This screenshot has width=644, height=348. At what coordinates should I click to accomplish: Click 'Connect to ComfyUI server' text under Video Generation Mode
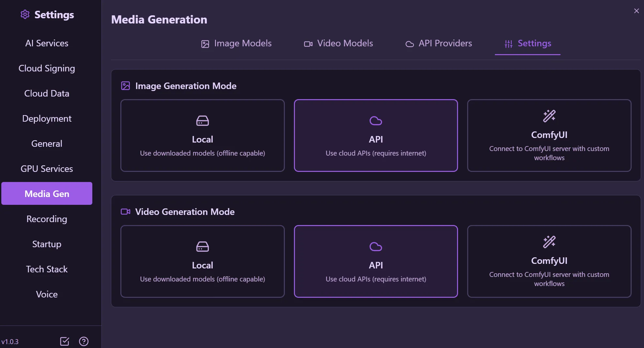point(549,279)
